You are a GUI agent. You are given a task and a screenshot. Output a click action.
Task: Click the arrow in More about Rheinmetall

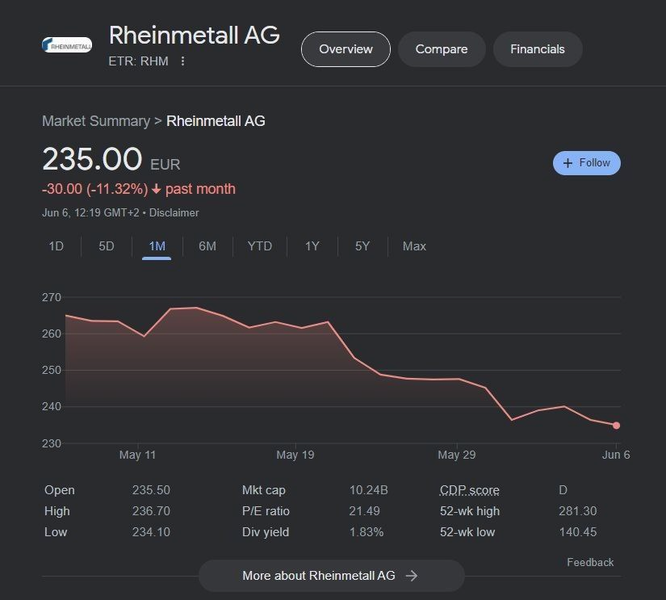coord(411,576)
